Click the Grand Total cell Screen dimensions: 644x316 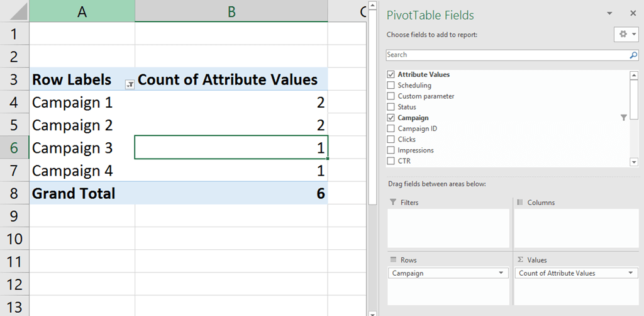tap(74, 193)
